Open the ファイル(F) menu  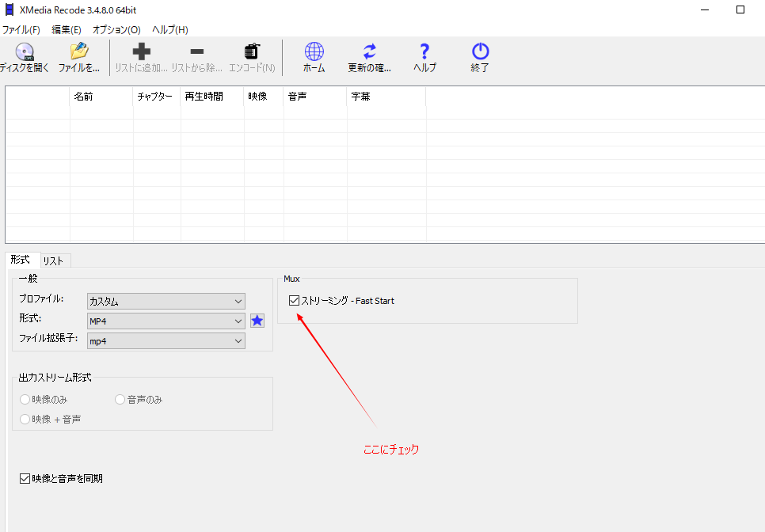(x=21, y=30)
